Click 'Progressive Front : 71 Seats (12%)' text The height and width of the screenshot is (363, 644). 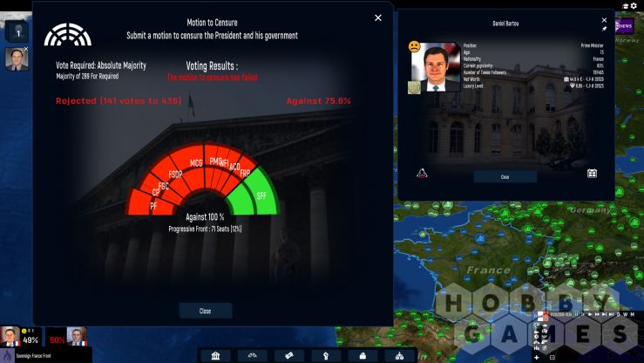coord(205,229)
